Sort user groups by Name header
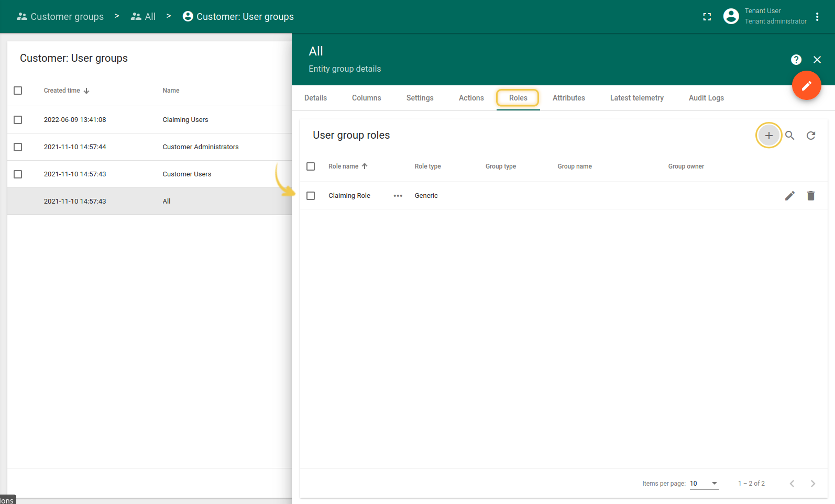The height and width of the screenshot is (504, 835). coord(171,91)
